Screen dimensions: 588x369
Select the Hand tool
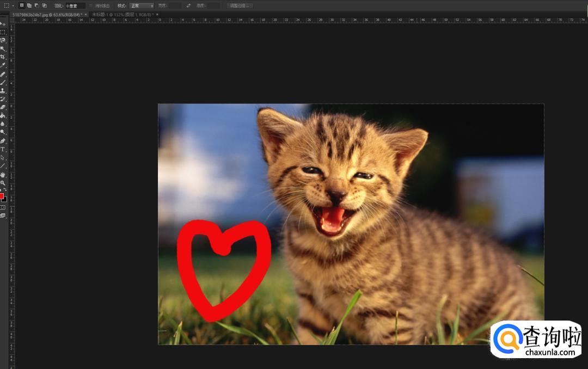click(3, 175)
